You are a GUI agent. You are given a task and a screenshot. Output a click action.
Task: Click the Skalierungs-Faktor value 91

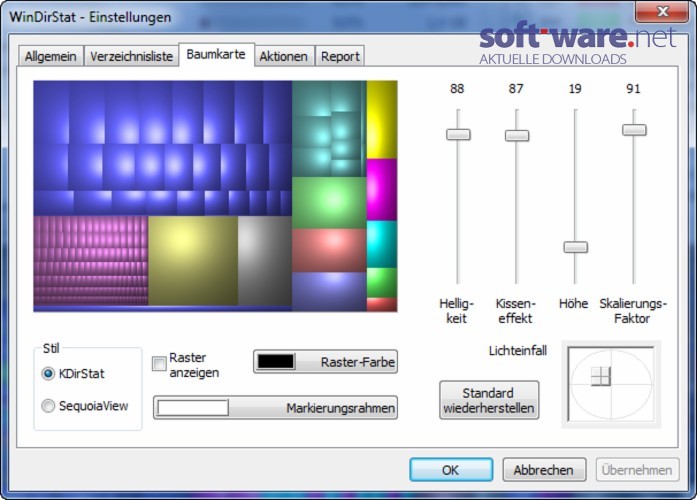click(x=633, y=89)
